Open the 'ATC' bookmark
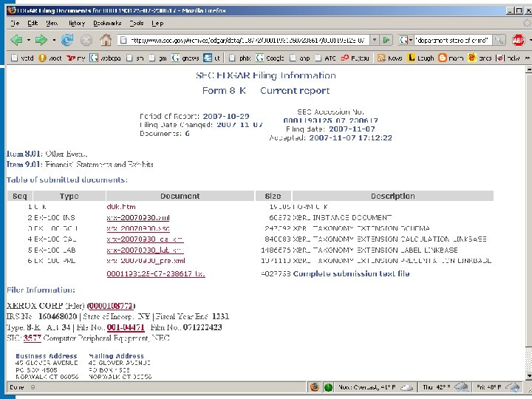The width and height of the screenshot is (532, 399). [325, 58]
